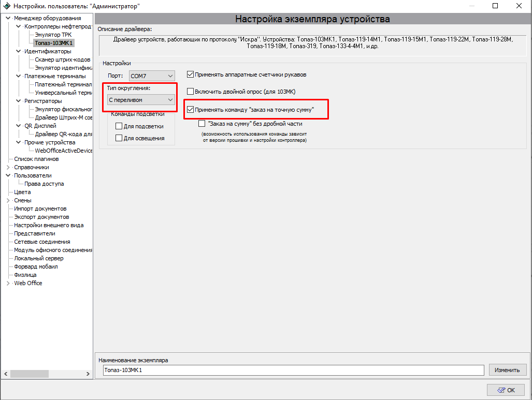Expand the Смены tree node
Viewport: 532px width, 400px height.
8,200
